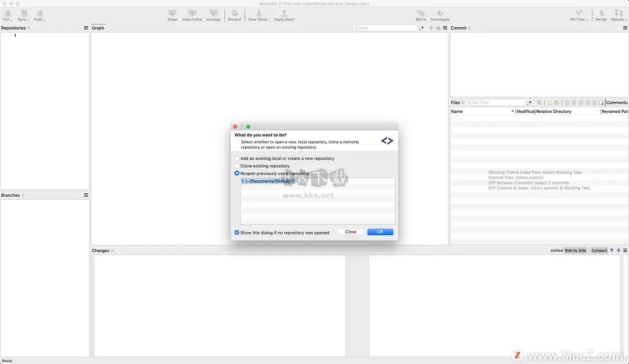The height and width of the screenshot is (364, 629).
Task: Click the Pull toolbar icon
Action: (7, 13)
